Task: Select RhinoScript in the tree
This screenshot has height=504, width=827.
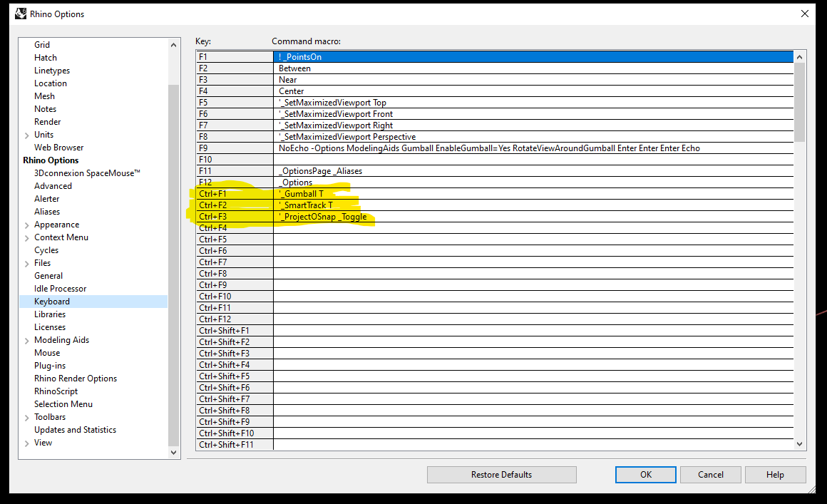Action: coord(56,391)
